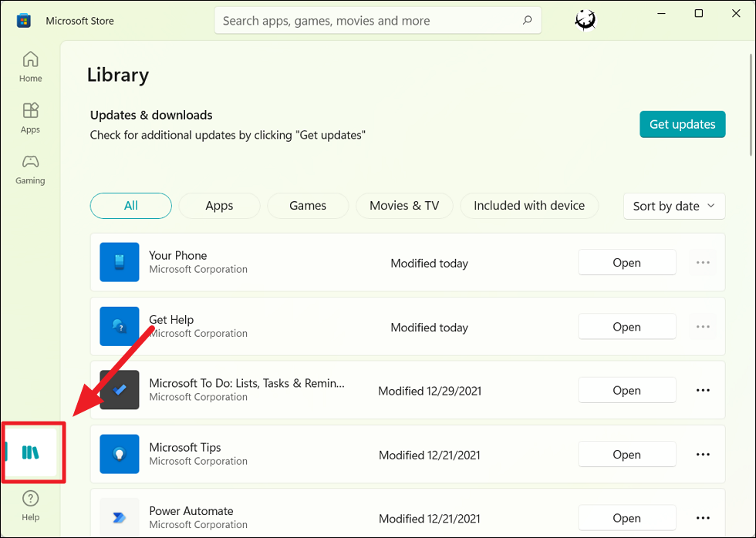Open the Gaming section
The image size is (756, 538).
pyautogui.click(x=30, y=169)
